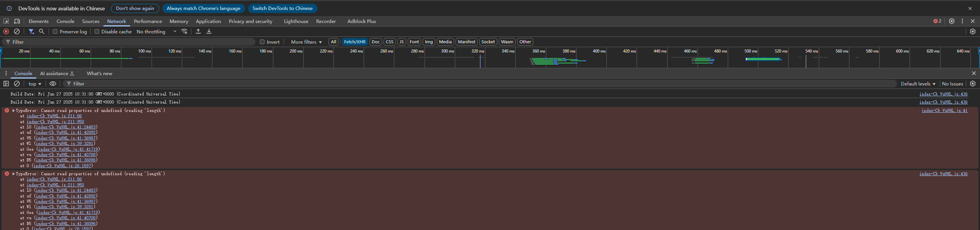Check the Invert filter checkbox
Viewport: 980px width, 230px height.
pos(262,42)
